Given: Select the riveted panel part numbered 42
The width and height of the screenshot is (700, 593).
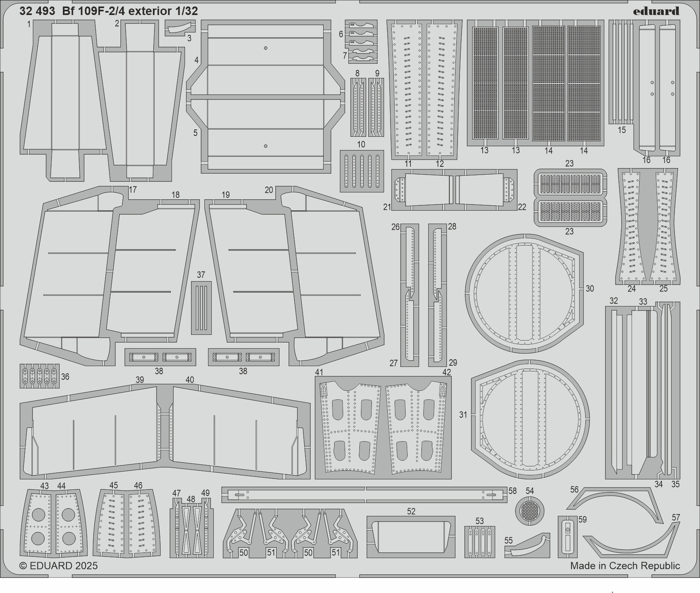Looking at the screenshot, I should pyautogui.click(x=416, y=427).
